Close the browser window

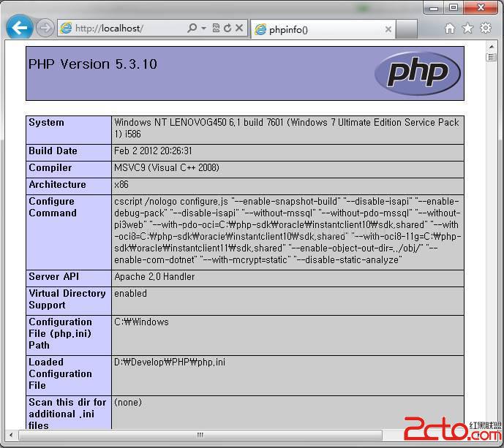tap(481, 7)
